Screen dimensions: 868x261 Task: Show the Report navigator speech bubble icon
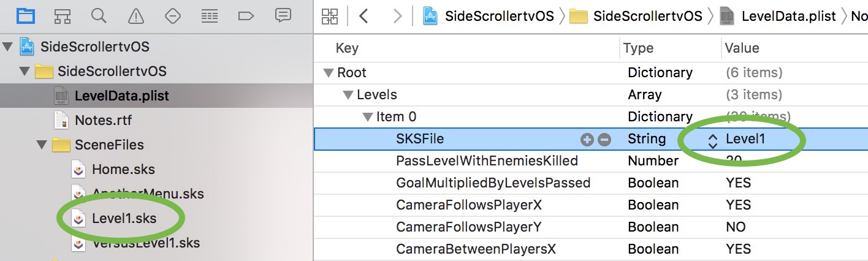click(283, 16)
